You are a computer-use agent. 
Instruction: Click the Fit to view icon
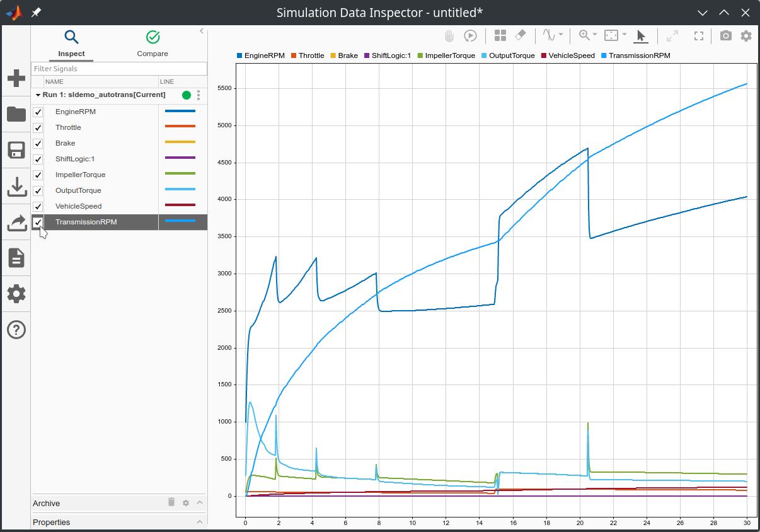[x=611, y=35]
